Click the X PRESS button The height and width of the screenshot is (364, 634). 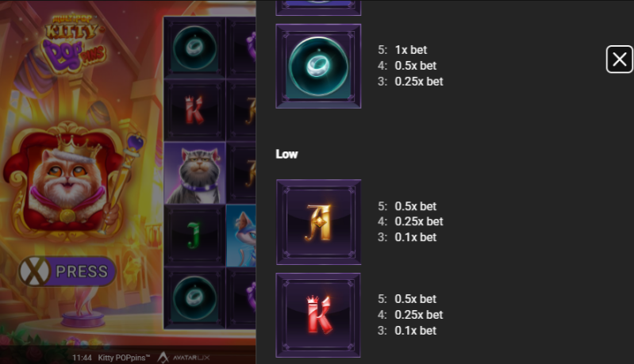pos(67,271)
